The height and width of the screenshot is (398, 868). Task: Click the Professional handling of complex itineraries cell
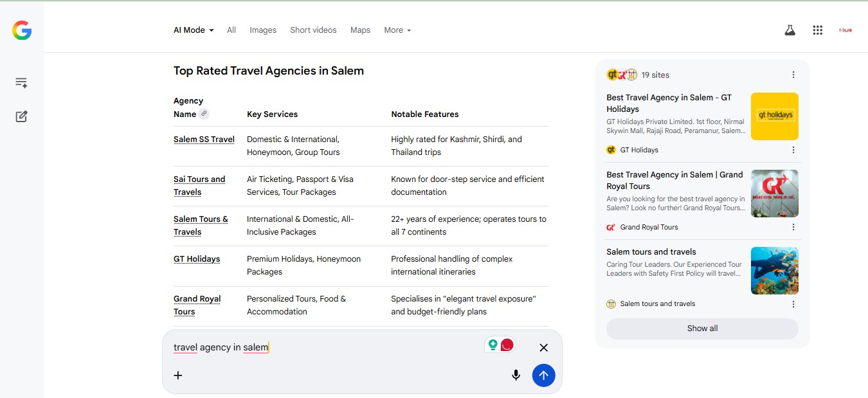452,266
